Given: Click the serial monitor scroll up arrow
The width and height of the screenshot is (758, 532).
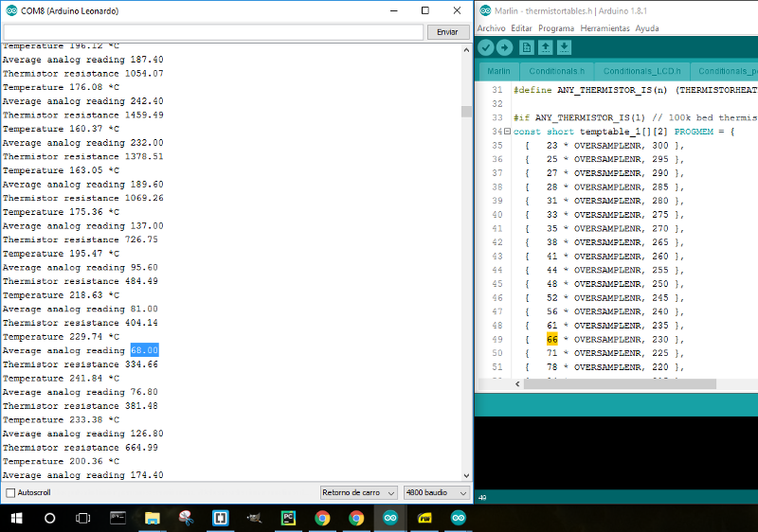Looking at the screenshot, I should point(466,50).
